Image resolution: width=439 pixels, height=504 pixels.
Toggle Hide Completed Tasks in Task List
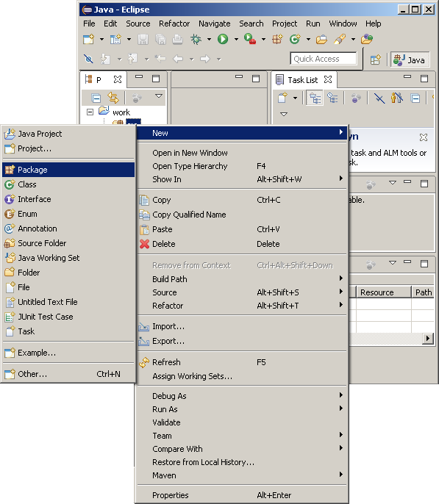click(x=379, y=98)
